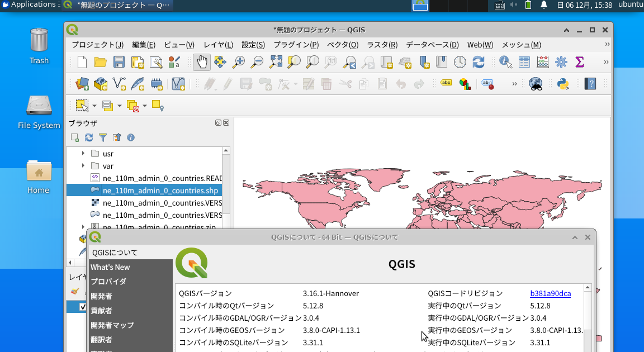Click the browser Enable properties info icon

tap(131, 137)
